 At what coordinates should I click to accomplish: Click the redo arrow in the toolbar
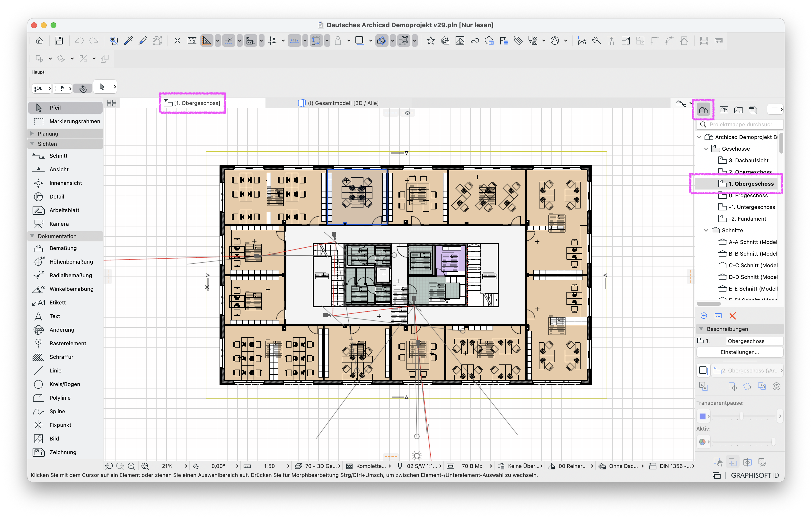pos(94,41)
